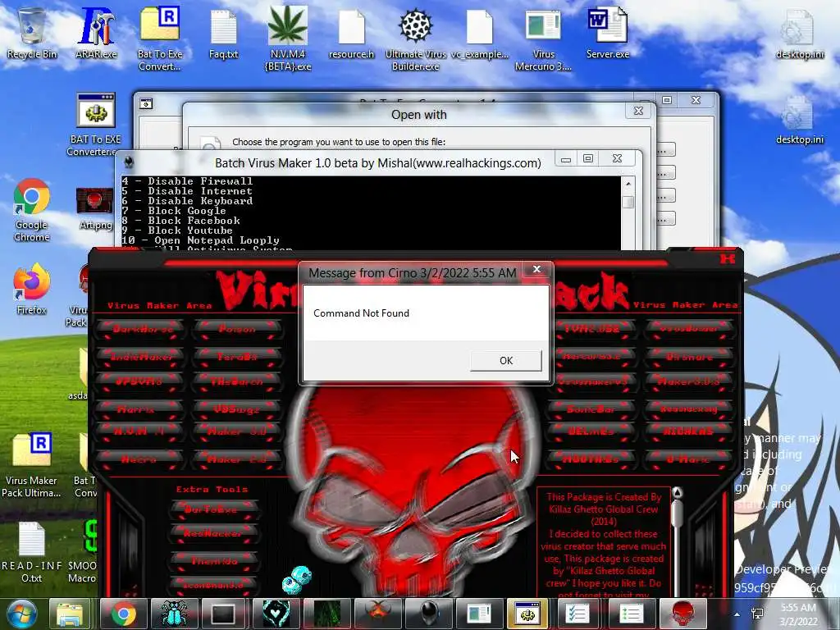Close the Message from Cirno dialog
Screen dimensions: 840x630
tap(536, 269)
